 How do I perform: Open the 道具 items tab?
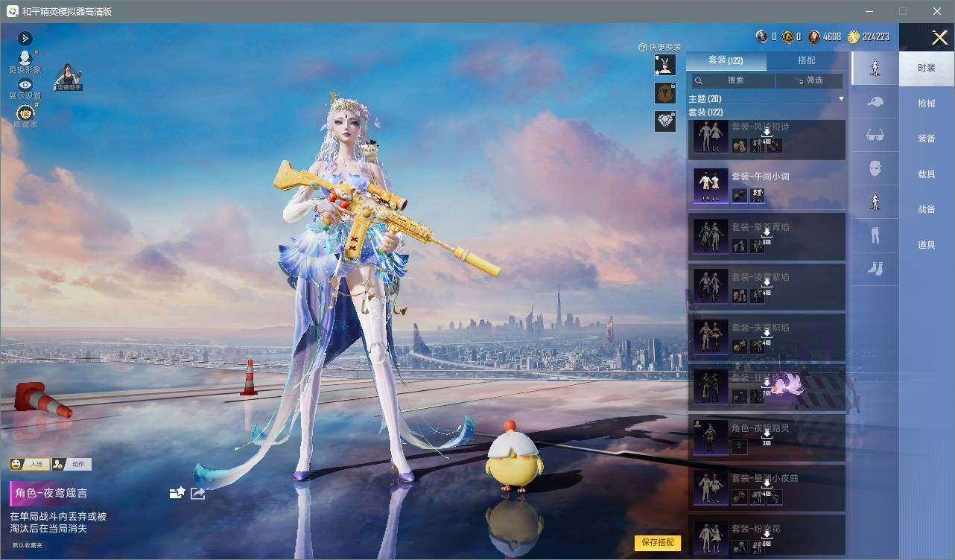(927, 245)
